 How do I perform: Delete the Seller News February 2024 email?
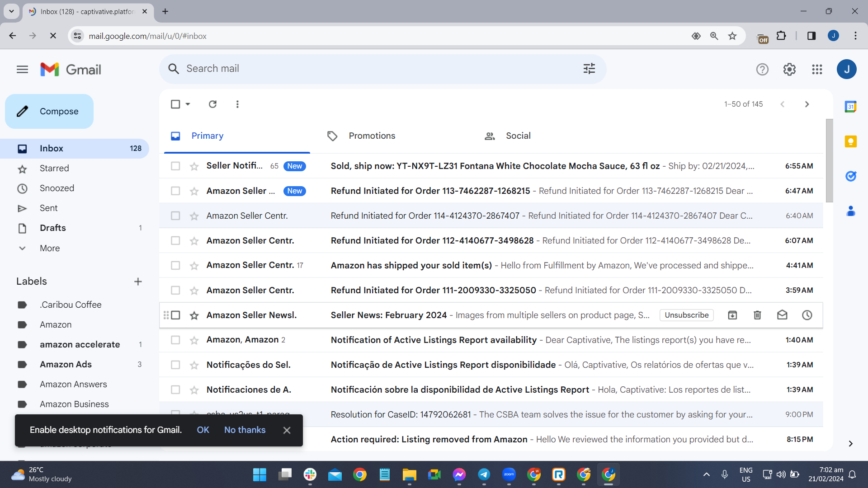click(x=757, y=315)
